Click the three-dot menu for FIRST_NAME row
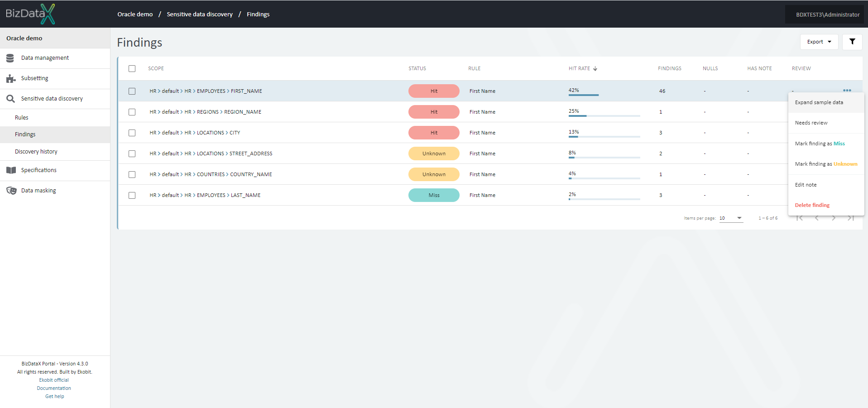The width and height of the screenshot is (868, 408). click(847, 90)
